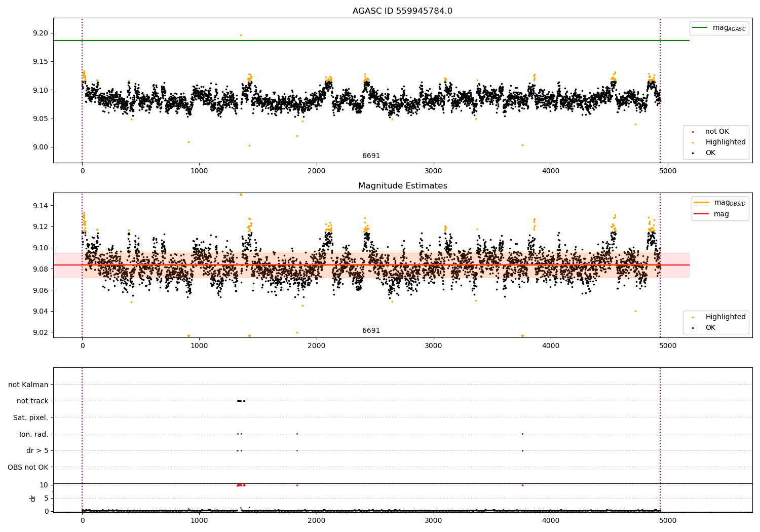Click the "Sat. pixel." row label
The image size is (760, 532).
point(31,417)
